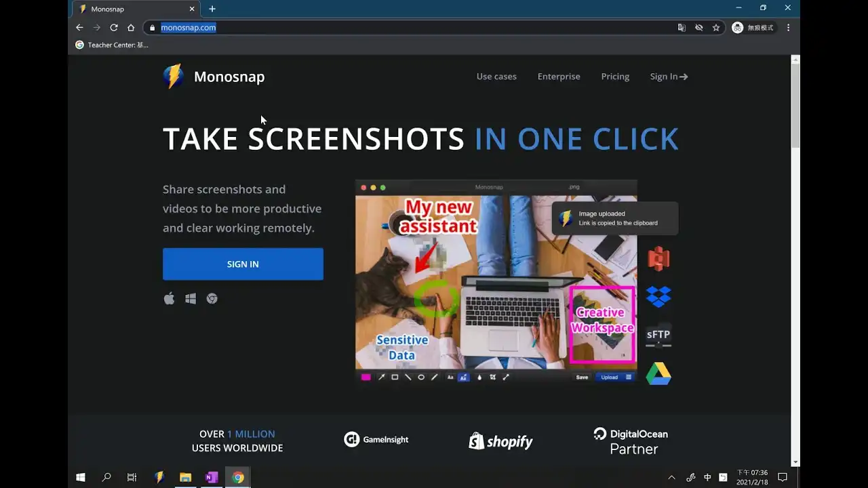Open the blocked cookies eye icon

click(x=699, y=28)
